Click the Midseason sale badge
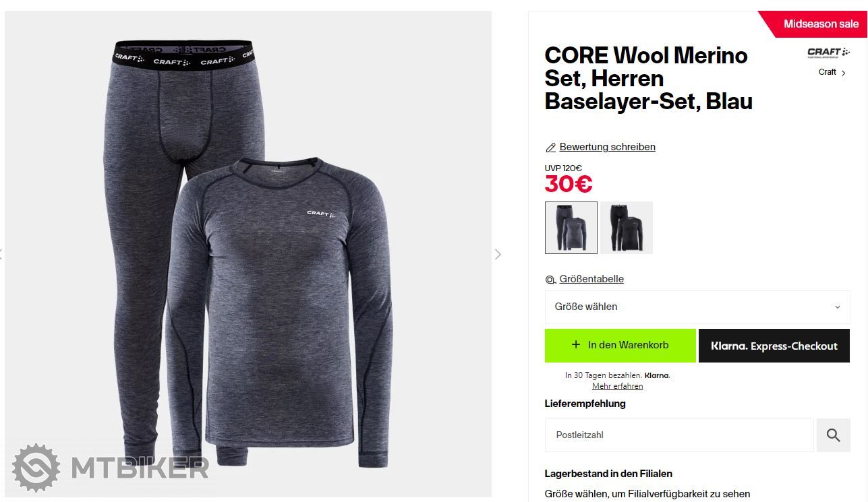Image resolution: width=868 pixels, height=502 pixels. [816, 24]
